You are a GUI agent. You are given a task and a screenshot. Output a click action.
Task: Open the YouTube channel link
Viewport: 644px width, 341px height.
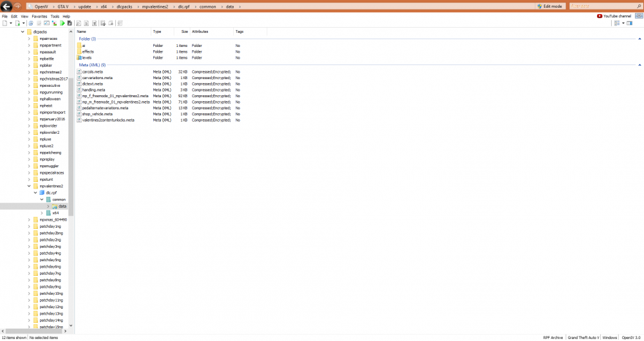click(614, 16)
